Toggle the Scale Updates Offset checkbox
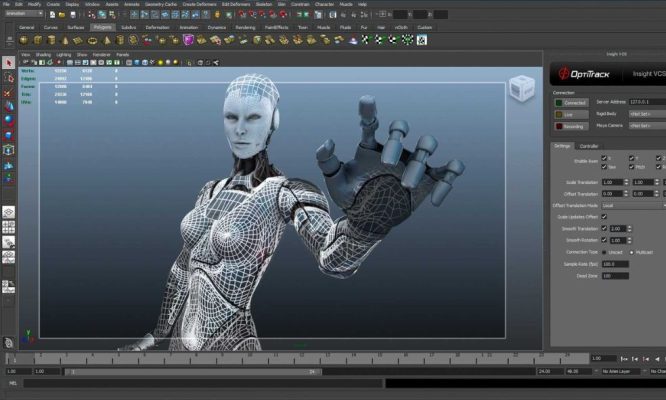Screen dimensions: 666x400 pyautogui.click(x=603, y=217)
